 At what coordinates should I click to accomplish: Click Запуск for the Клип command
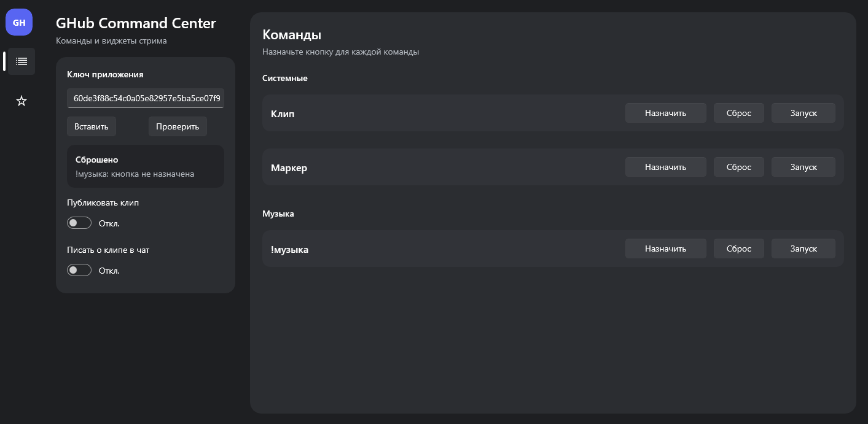click(x=803, y=113)
